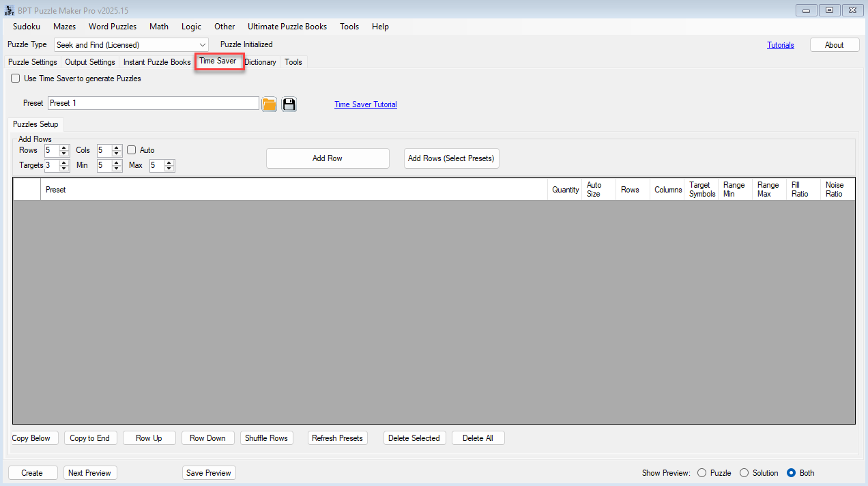Decrease the Cols spinner value
The height and width of the screenshot is (486, 868).
click(x=117, y=154)
